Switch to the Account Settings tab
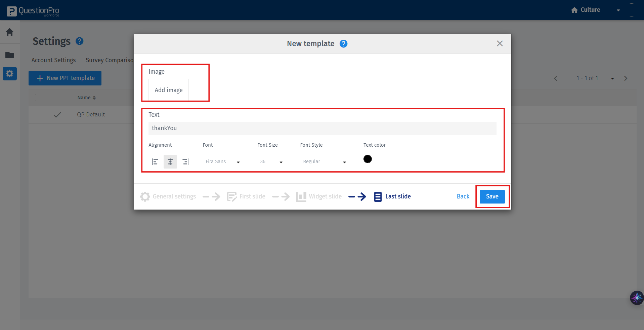 click(53, 60)
